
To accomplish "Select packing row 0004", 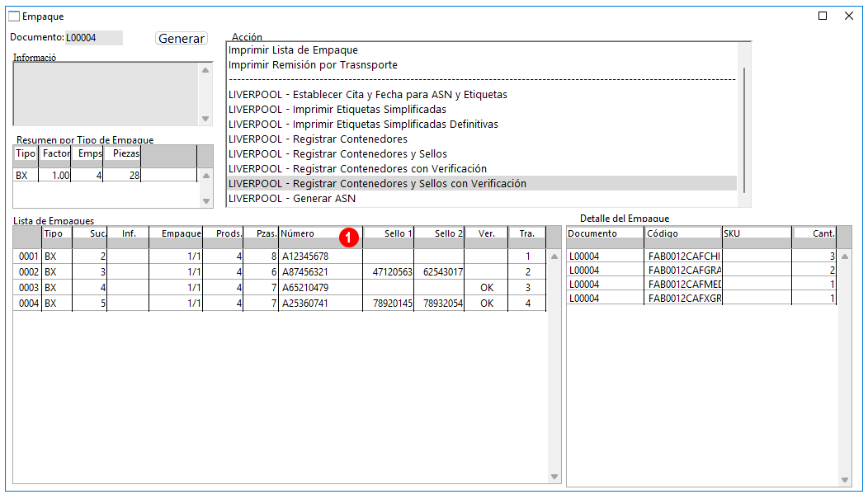I will 280,304.
